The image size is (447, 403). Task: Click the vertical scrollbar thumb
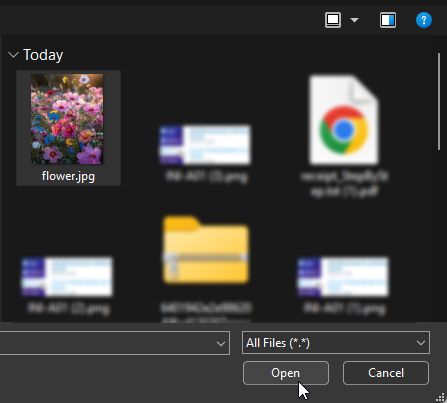click(x=439, y=102)
